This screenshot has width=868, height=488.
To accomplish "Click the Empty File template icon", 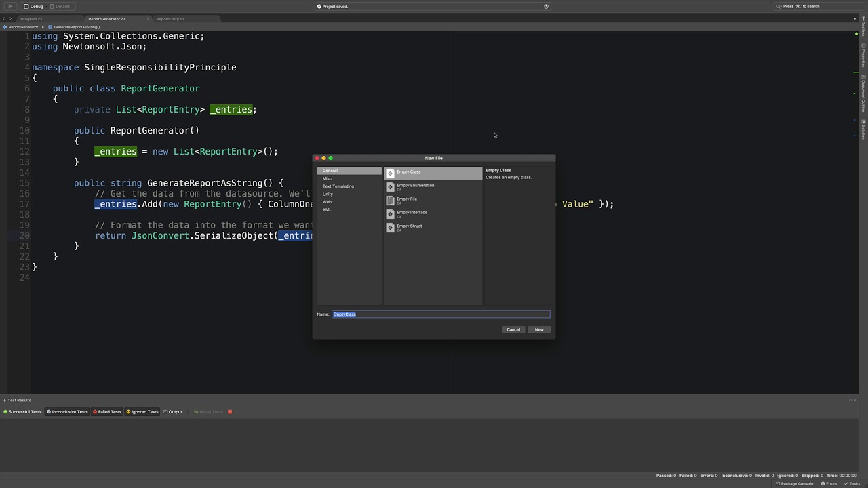I will (x=390, y=201).
